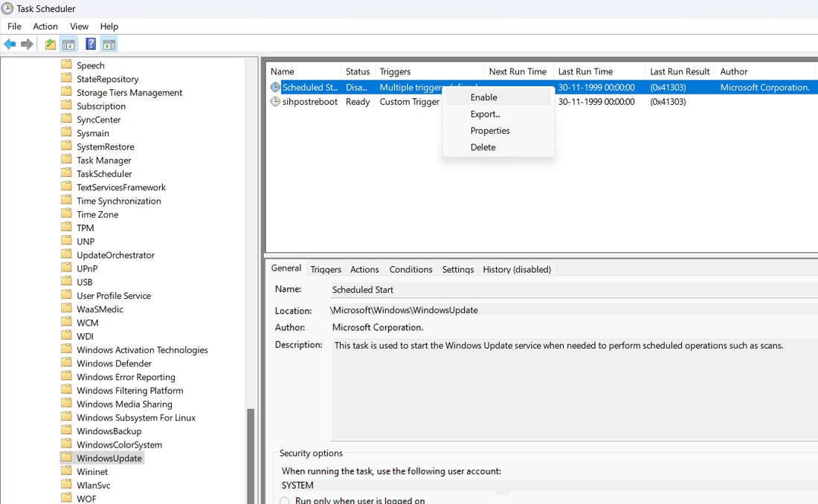The image size is (818, 504).
Task: Open Help using the blue question mark icon
Action: [90, 44]
